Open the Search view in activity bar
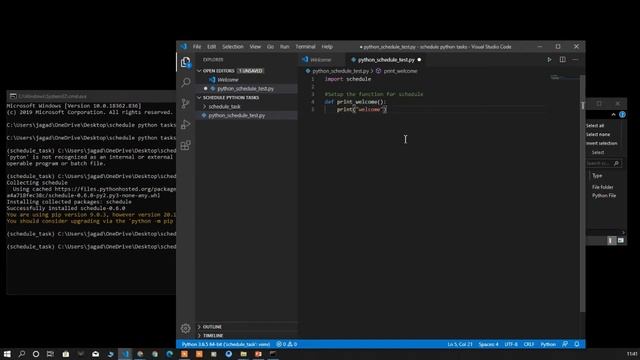The width and height of the screenshot is (640, 360). (x=186, y=82)
